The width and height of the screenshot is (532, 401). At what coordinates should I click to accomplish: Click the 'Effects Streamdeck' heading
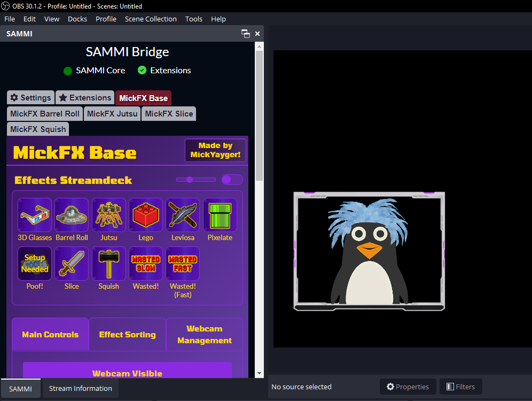click(73, 180)
